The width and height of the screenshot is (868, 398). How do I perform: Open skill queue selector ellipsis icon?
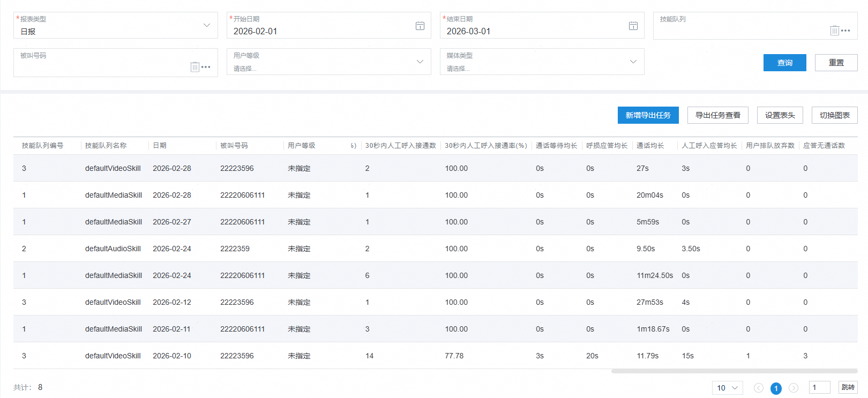845,31
